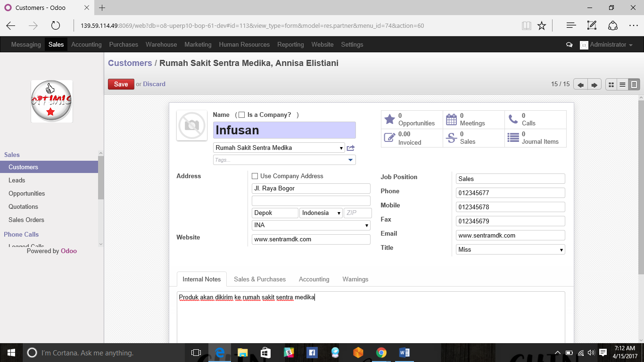The width and height of the screenshot is (644, 362).
Task: Open a new browser tab with the plus
Action: click(102, 8)
